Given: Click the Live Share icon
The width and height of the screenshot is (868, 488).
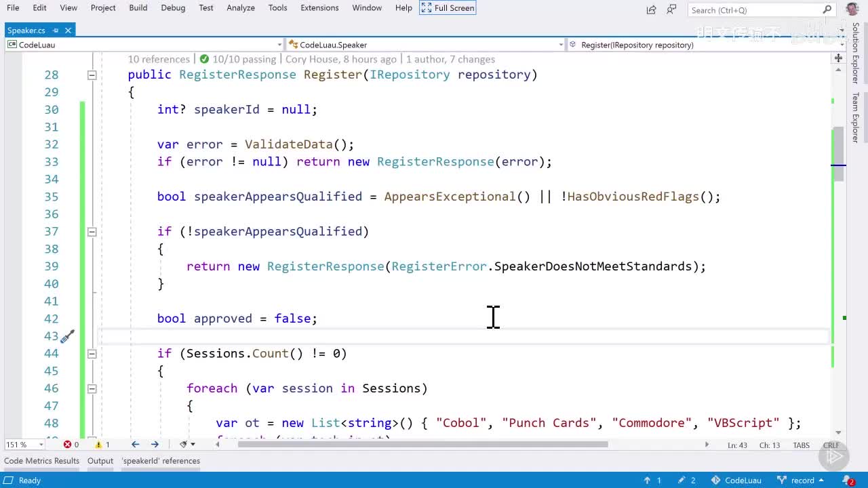Looking at the screenshot, I should pyautogui.click(x=652, y=9).
